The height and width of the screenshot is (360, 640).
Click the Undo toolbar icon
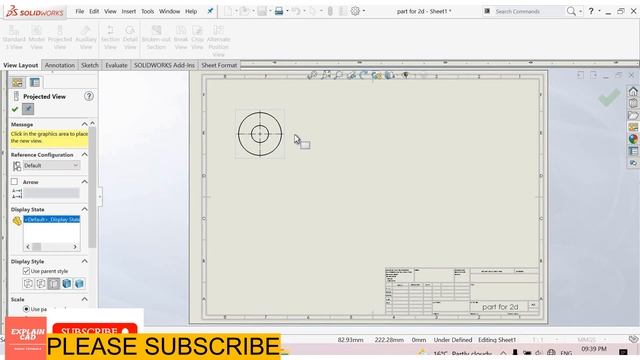296,11
